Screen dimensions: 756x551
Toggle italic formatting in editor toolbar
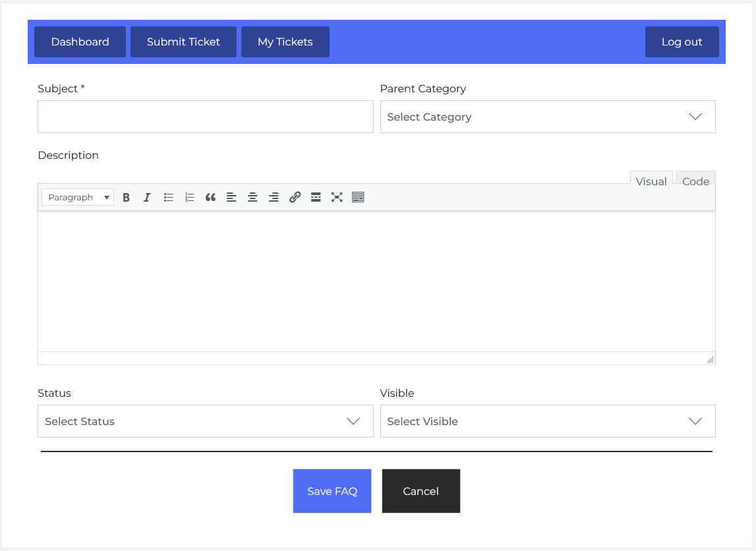coord(147,197)
